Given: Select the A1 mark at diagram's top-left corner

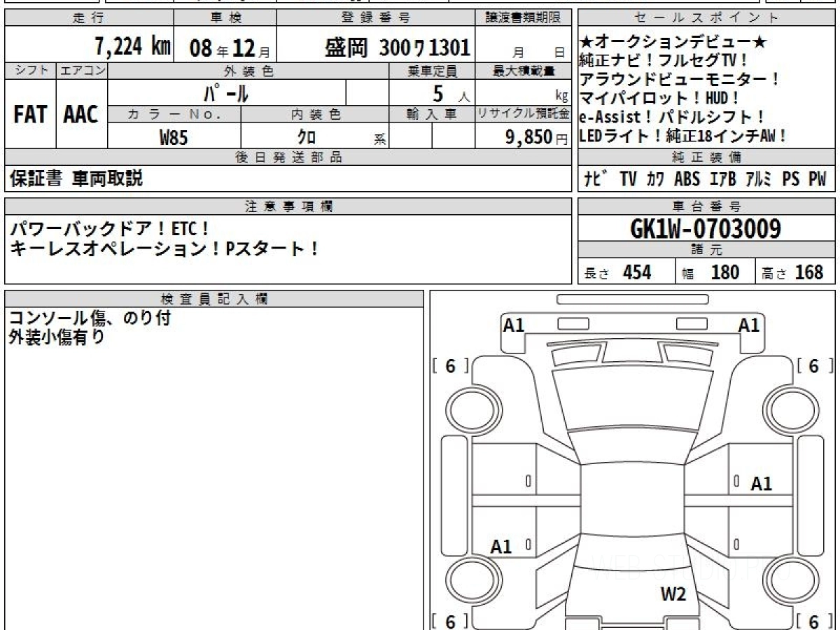Looking at the screenshot, I should pos(514,325).
